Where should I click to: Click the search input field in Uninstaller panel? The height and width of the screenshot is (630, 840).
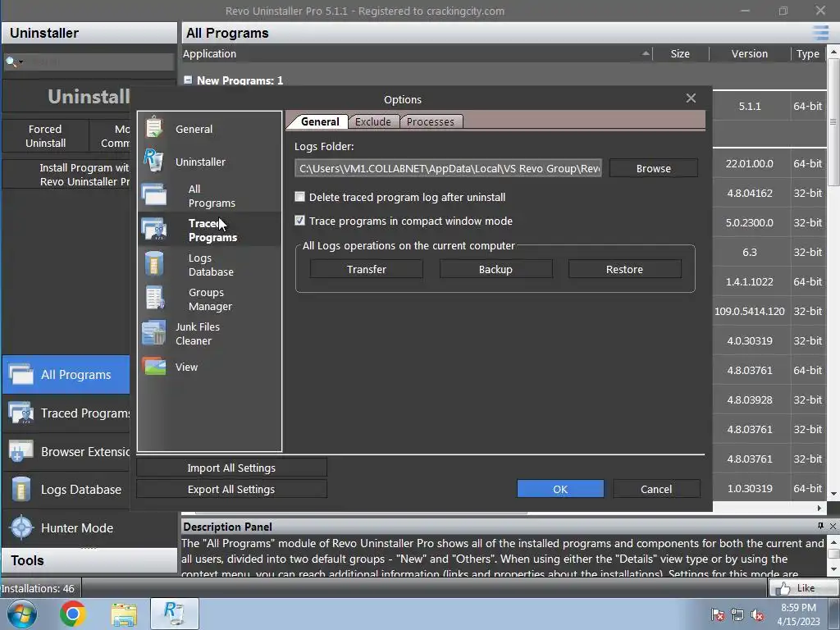[x=99, y=62]
